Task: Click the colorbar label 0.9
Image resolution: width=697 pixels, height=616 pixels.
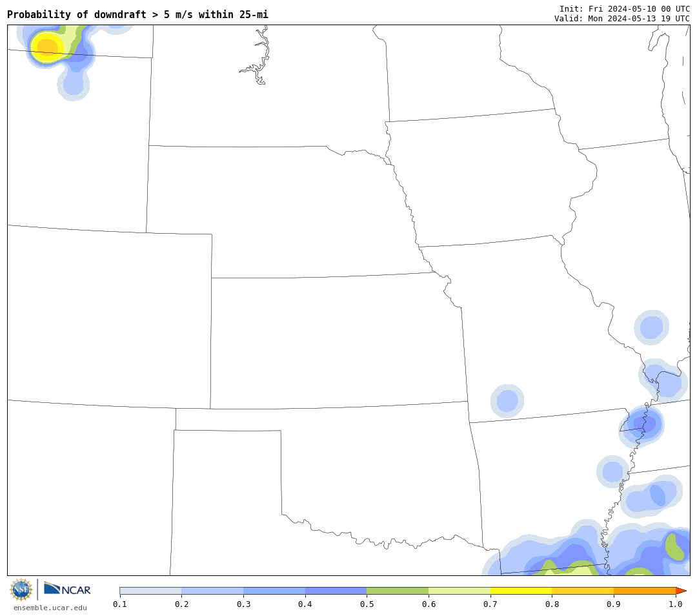Action: pyautogui.click(x=614, y=604)
